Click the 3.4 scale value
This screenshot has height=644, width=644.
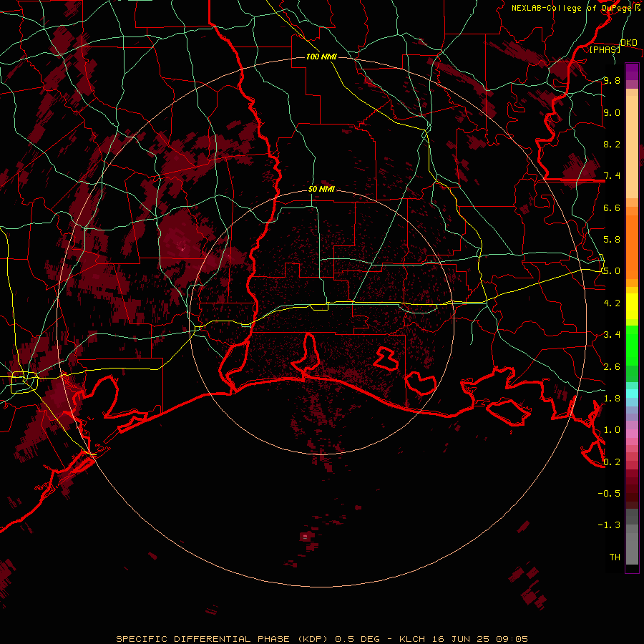[612, 335]
